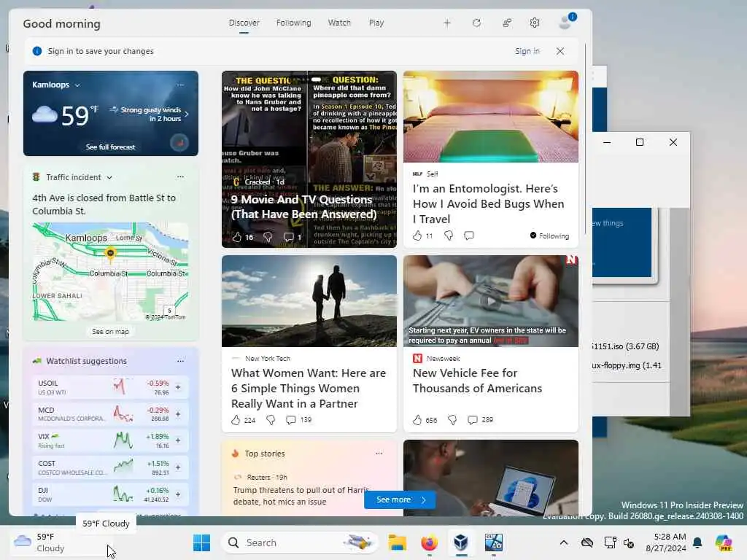
Task: Open Traffic incident card more options
Action: click(x=180, y=176)
